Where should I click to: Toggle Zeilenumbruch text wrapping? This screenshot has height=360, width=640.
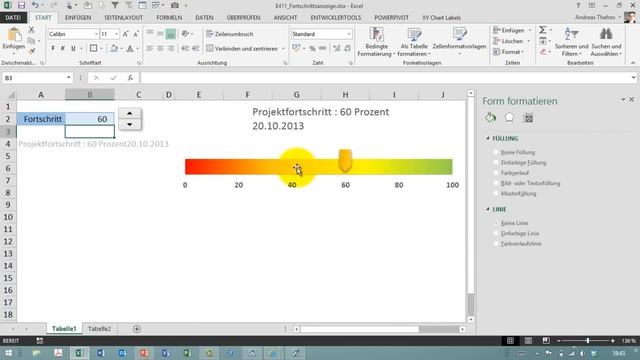pos(230,34)
